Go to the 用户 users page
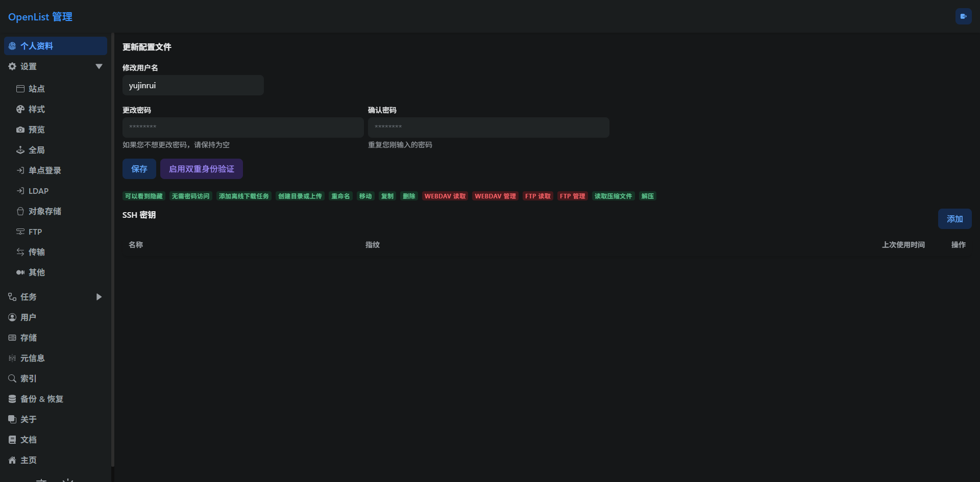Viewport: 980px width, 482px height. (28, 317)
